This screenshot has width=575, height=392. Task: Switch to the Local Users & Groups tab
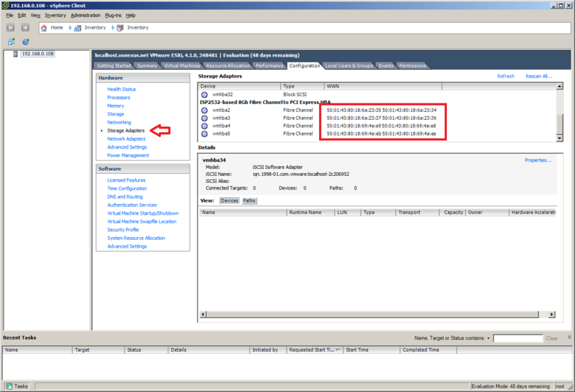[349, 65]
